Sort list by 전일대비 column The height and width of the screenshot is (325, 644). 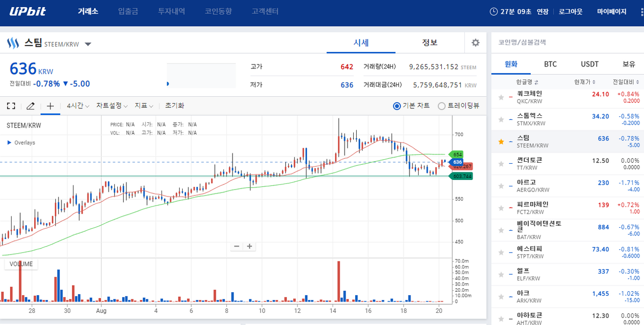tap(626, 82)
